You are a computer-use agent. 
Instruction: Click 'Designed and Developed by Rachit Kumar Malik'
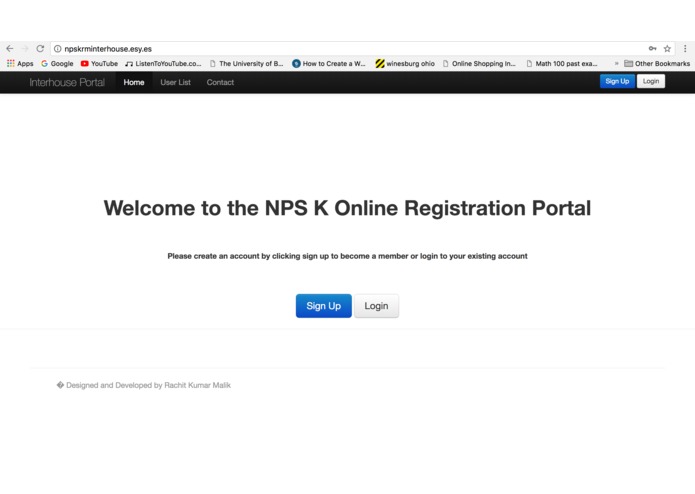click(x=148, y=385)
